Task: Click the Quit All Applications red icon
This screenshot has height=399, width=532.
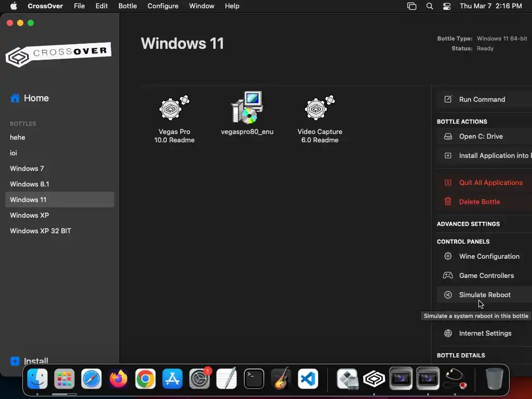Action: coord(448,182)
